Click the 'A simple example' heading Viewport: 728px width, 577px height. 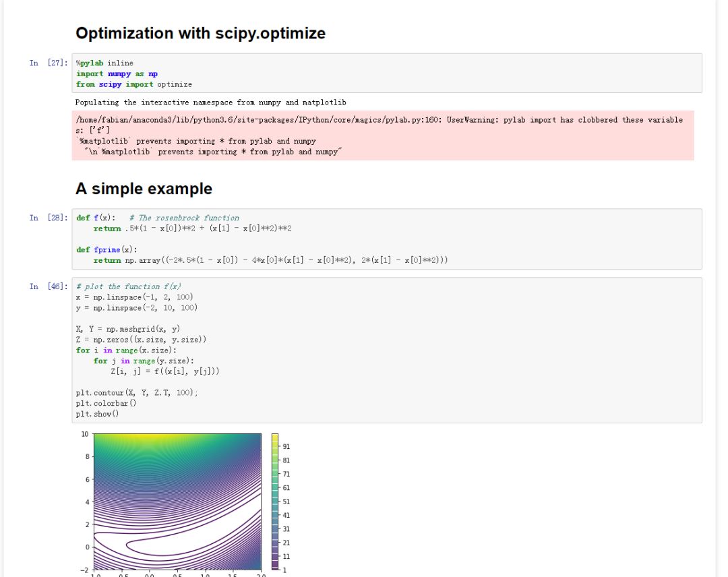point(144,189)
